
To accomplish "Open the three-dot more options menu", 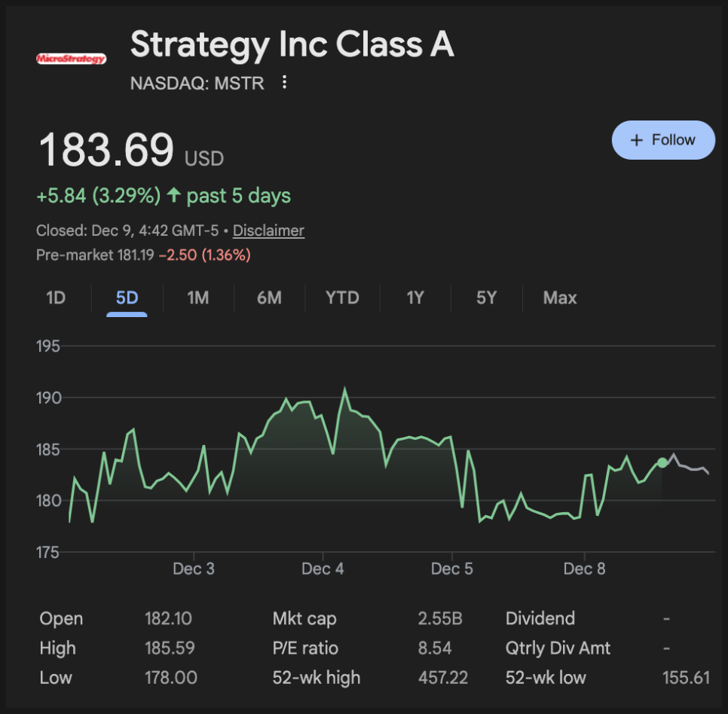I will pos(284,82).
